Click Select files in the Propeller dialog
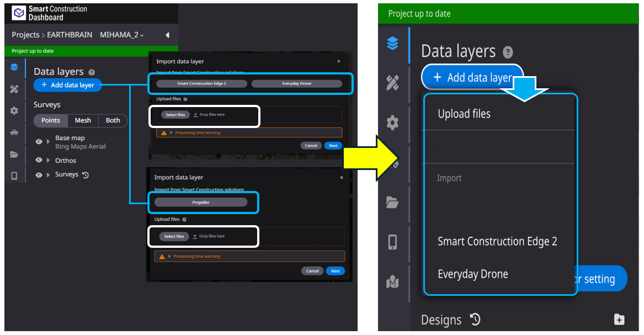This screenshot has width=644, height=335. pos(174,236)
